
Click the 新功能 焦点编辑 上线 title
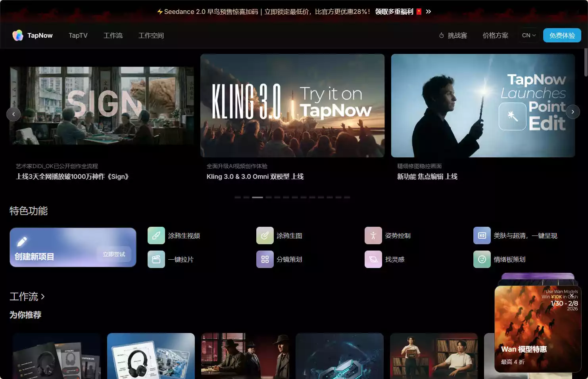click(x=427, y=176)
